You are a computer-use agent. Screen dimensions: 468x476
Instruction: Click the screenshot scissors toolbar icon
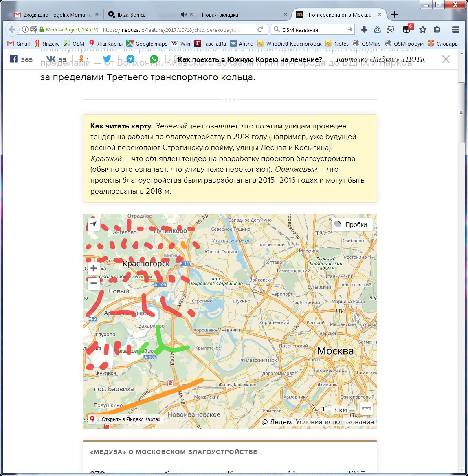[x=391, y=29]
